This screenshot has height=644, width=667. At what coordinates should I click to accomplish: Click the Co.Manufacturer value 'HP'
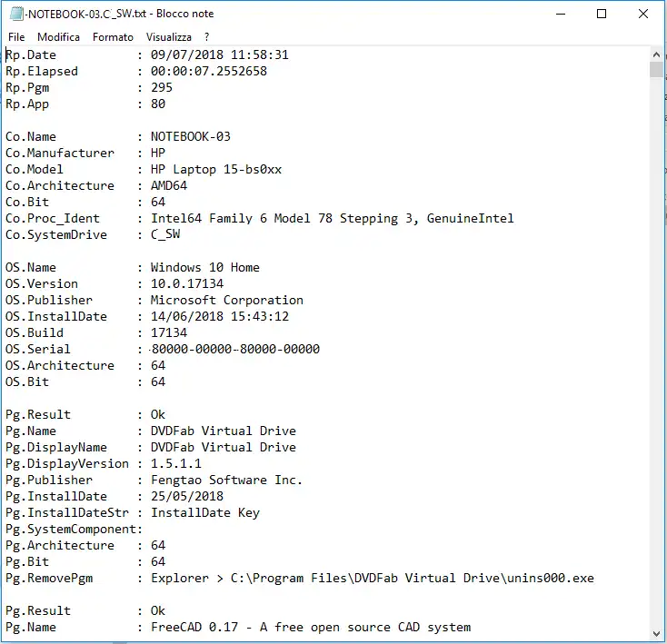click(x=158, y=153)
